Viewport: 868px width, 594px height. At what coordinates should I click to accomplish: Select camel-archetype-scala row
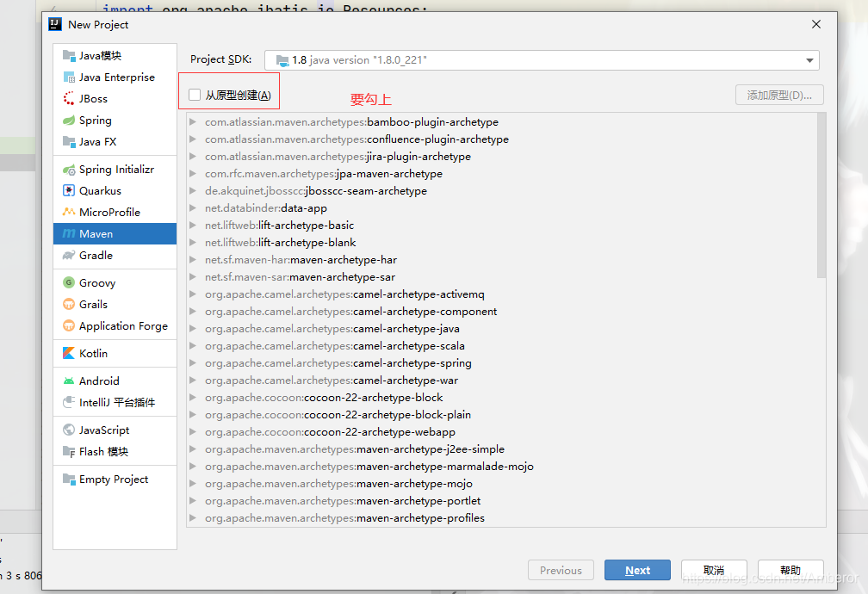[501, 345]
